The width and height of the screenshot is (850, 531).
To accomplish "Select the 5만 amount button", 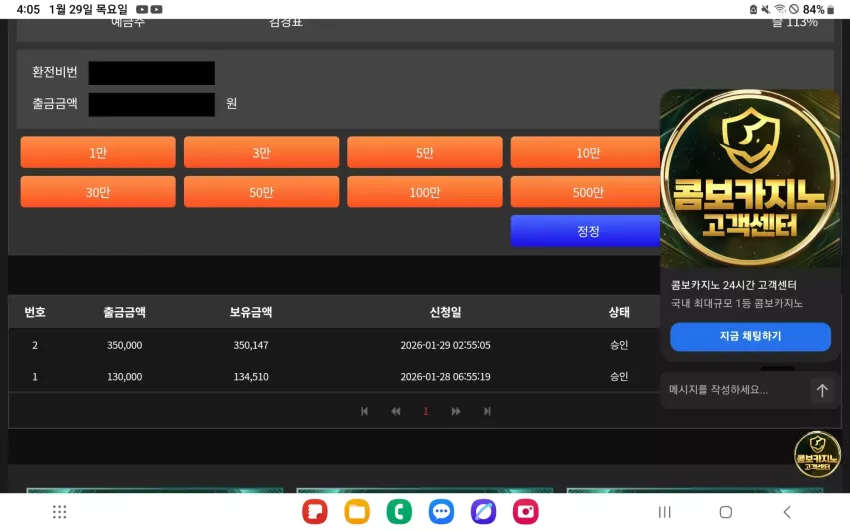I will coord(424,152).
